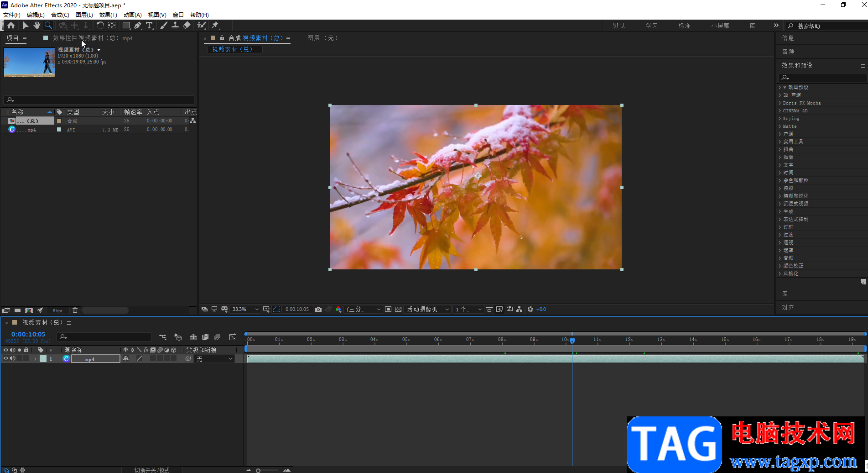Select the Brush tool

(164, 26)
